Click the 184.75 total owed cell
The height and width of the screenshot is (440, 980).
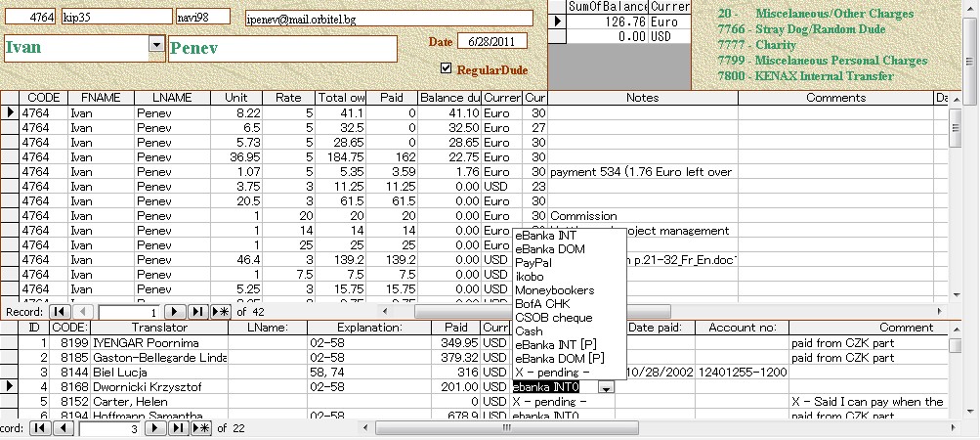coord(341,157)
